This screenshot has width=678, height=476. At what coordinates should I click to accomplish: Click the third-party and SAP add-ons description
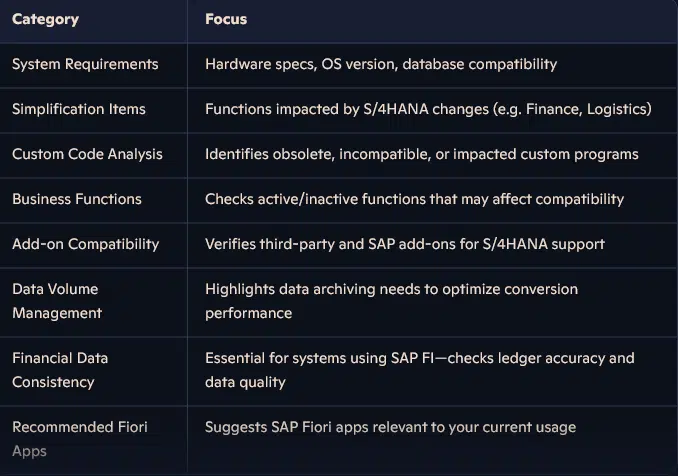tap(404, 244)
